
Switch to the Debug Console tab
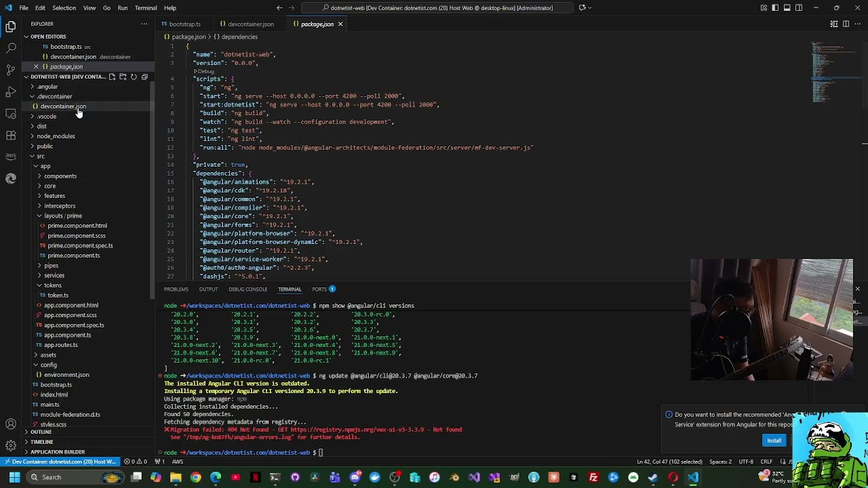tap(248, 289)
